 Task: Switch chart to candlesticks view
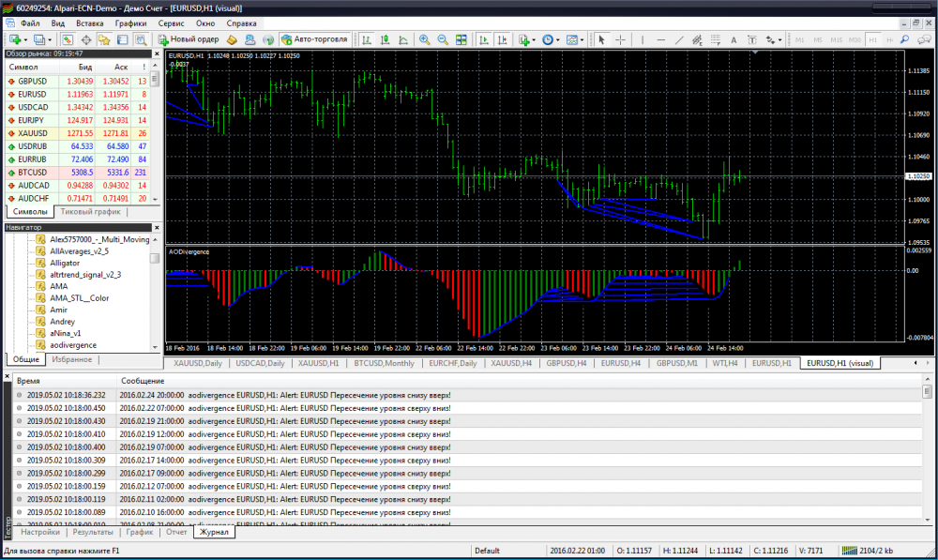click(385, 40)
